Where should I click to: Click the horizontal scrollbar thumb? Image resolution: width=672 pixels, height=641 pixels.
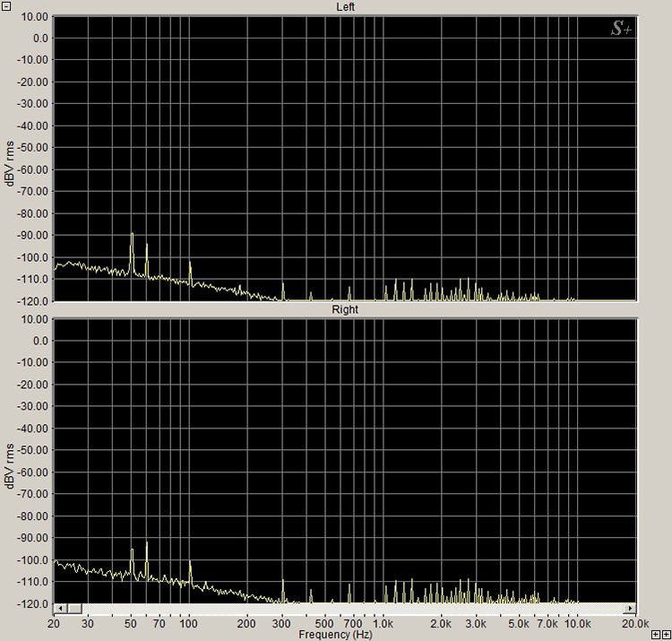(73, 608)
